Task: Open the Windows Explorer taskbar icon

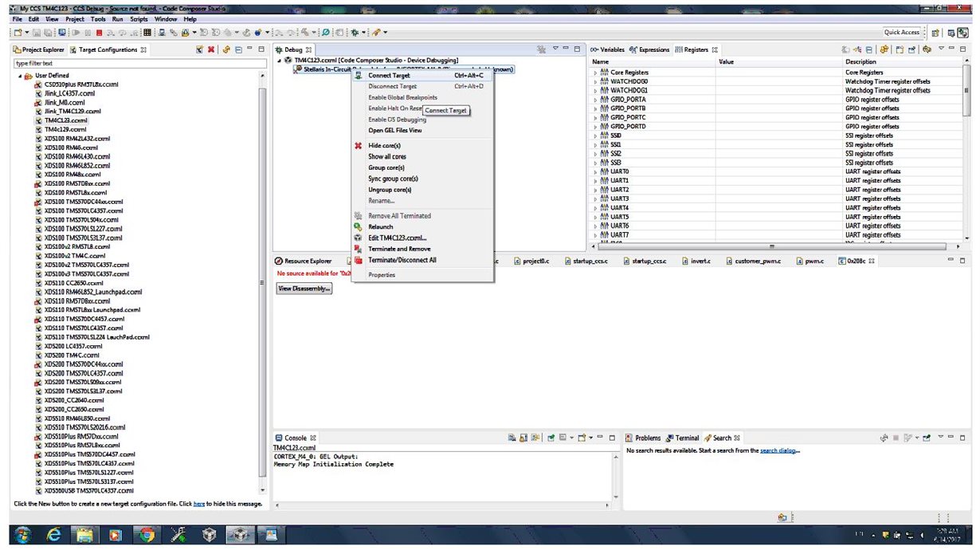Action: [x=83, y=536]
